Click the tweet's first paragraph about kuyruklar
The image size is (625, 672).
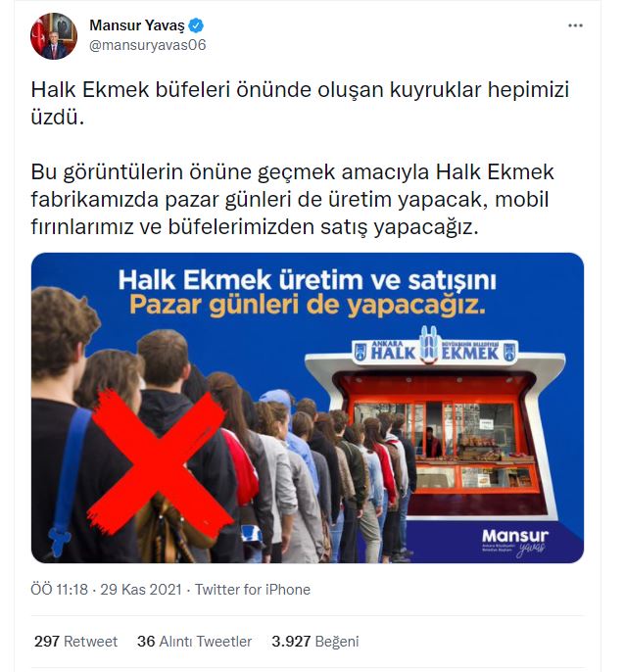pos(300,103)
